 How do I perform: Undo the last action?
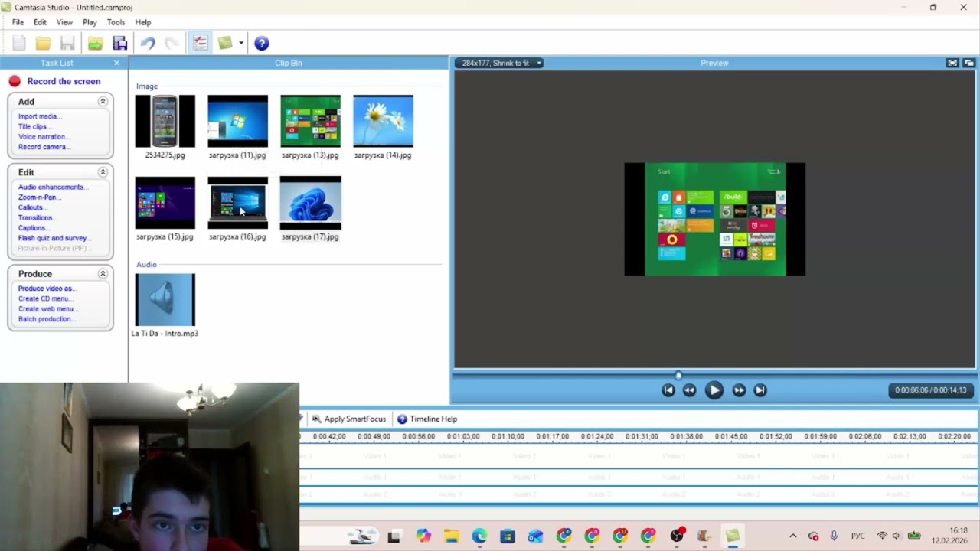[148, 44]
